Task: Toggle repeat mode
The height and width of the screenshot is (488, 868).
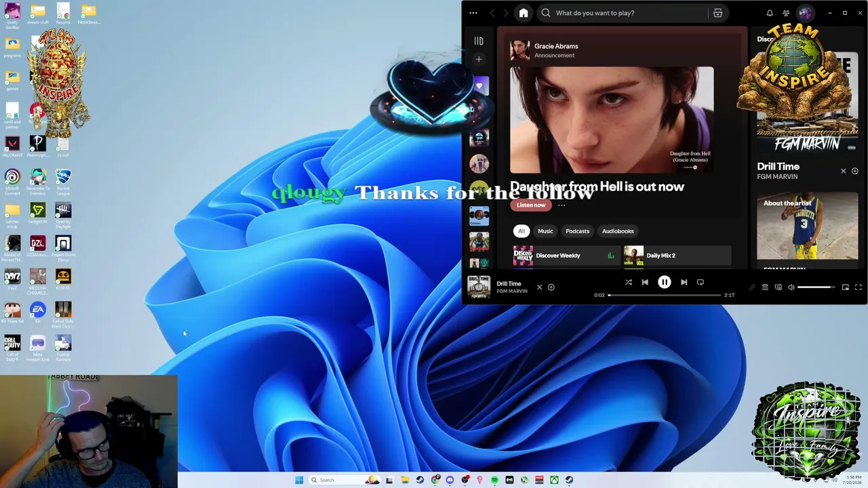Action: point(701,282)
